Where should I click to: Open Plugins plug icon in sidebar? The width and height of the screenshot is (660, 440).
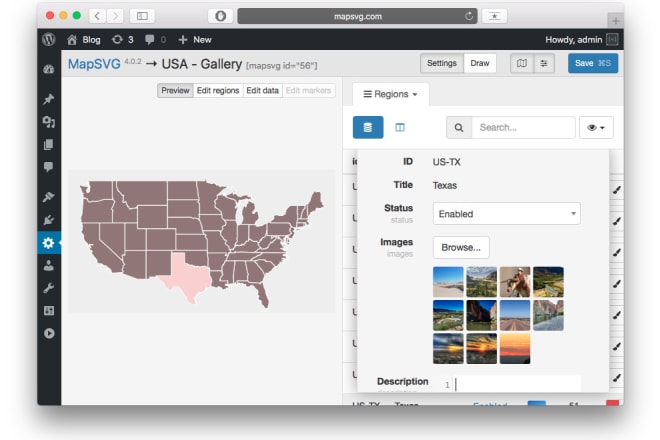49,219
